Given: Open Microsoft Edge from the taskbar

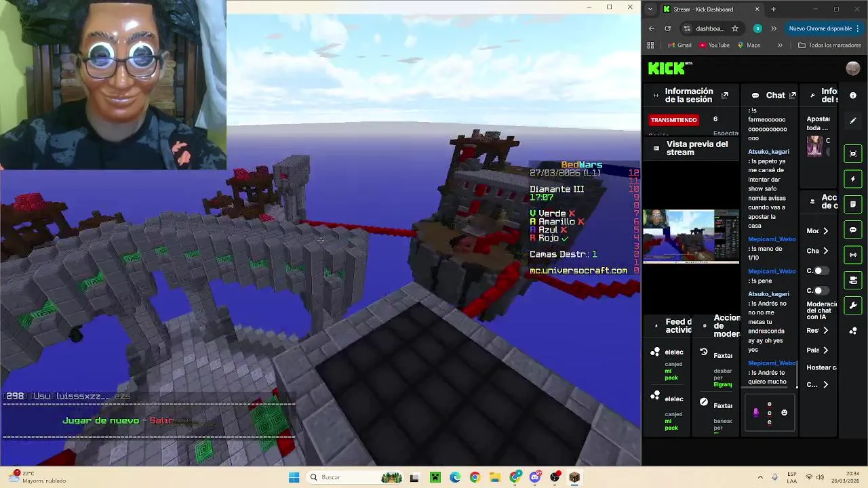Looking at the screenshot, I should coord(455,477).
